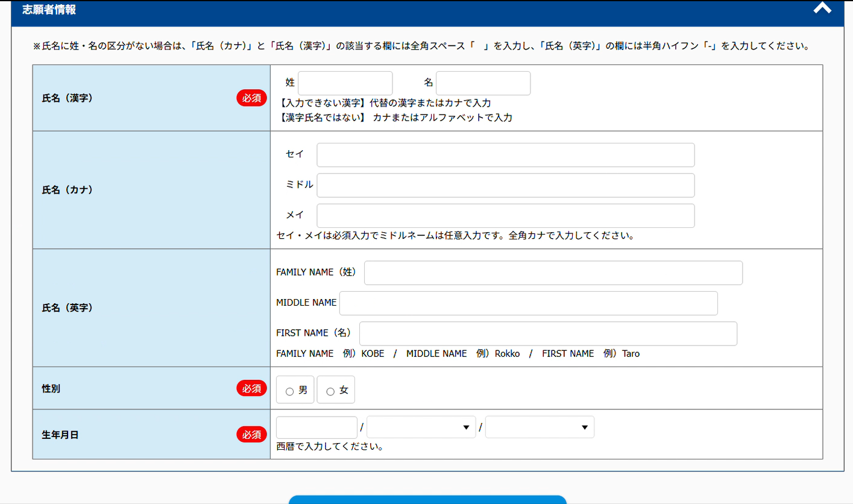853x504 pixels.
Task: Click the セイ katakana input field
Action: 505,155
